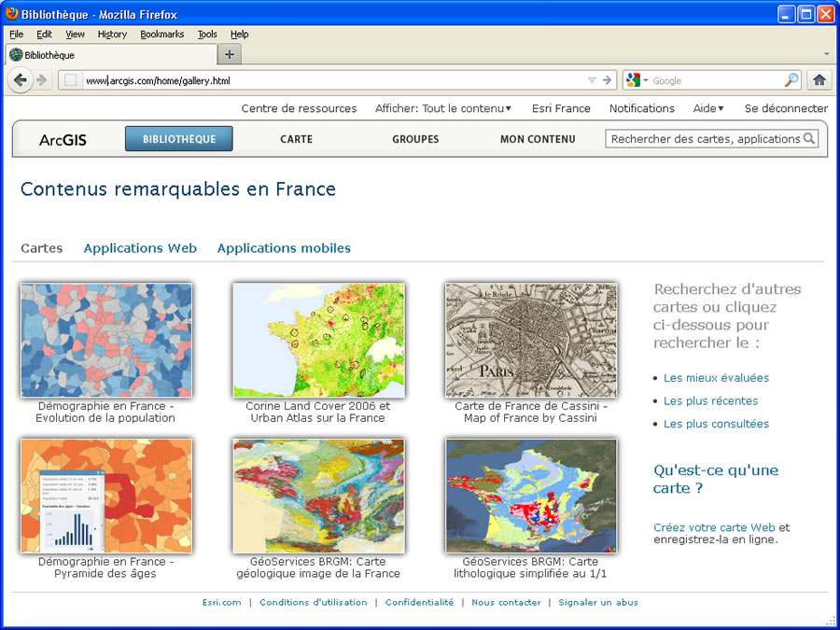The width and height of the screenshot is (840, 630).
Task: Open Carte de France de Cassini thumbnail
Action: pos(531,340)
